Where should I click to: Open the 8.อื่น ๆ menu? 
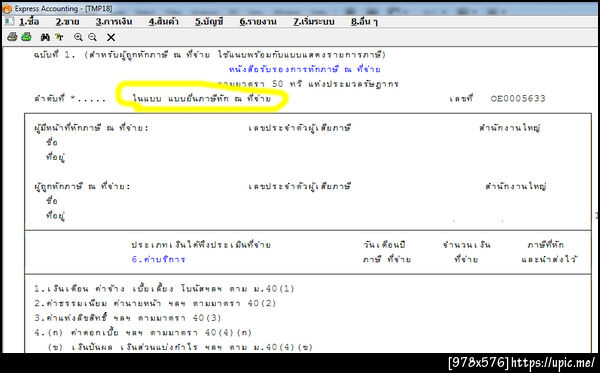tap(364, 22)
